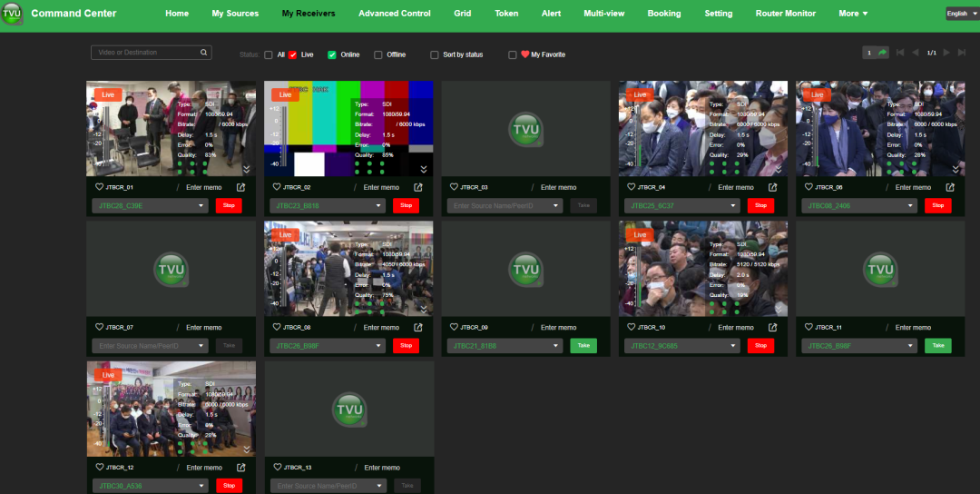Open source dropdown JTBC08_2406
Viewport: 980px width, 494px height.
click(859, 206)
